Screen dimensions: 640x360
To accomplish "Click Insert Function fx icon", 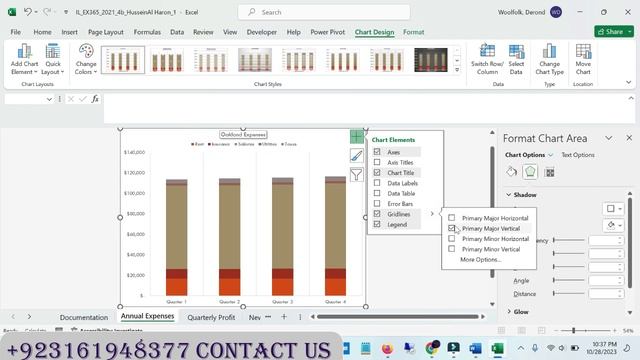I will tap(95, 99).
